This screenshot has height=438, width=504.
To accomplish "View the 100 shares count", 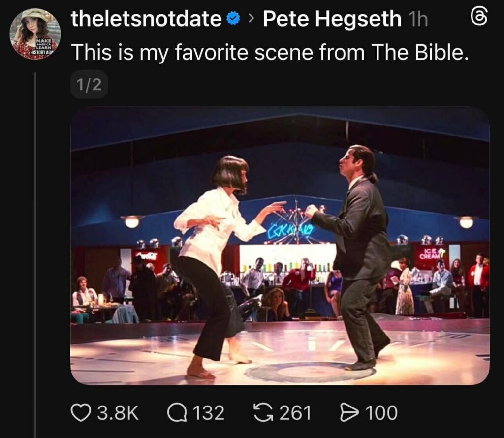I will (381, 413).
